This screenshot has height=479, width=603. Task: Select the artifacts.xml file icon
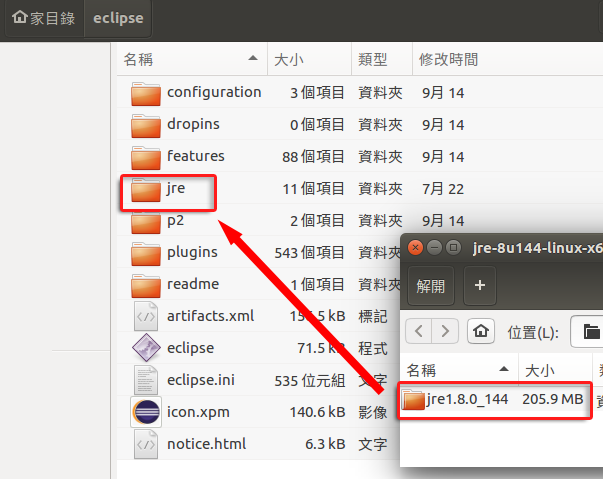click(x=146, y=316)
